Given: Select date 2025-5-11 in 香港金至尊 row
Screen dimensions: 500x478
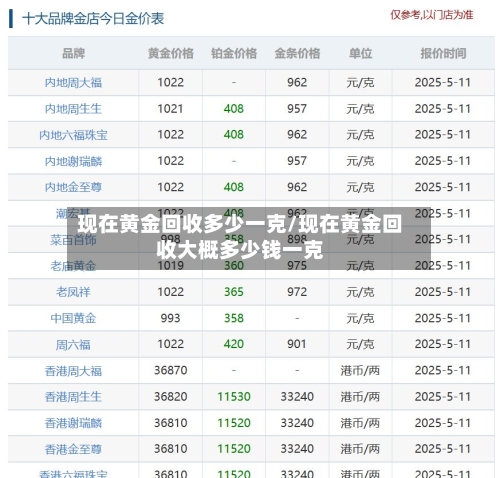Looking at the screenshot, I should pos(443,449).
